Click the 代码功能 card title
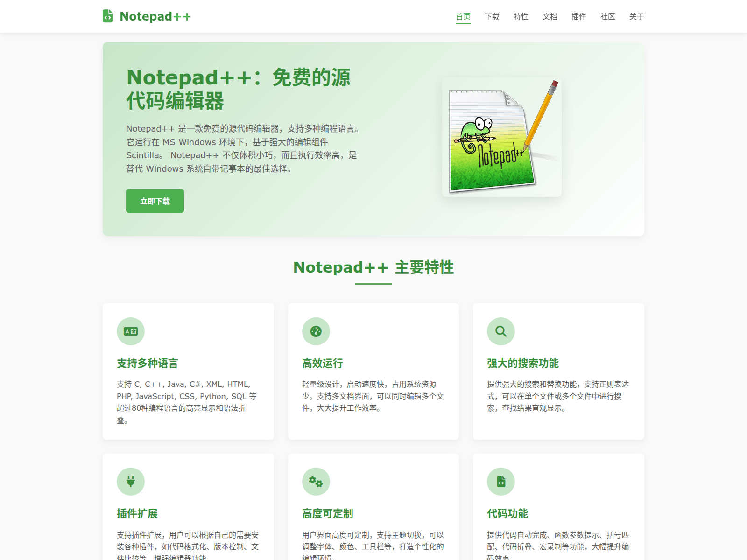747x560 pixels. [507, 513]
